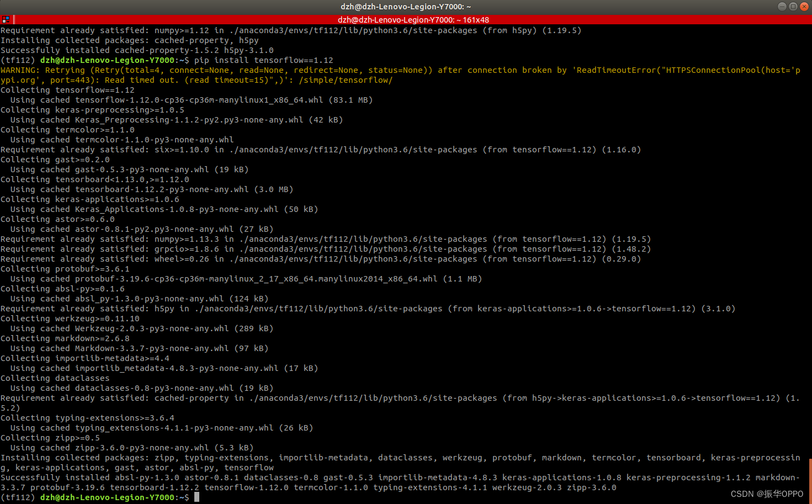Click 'Collecting tensorflow==1.12' line
The height and width of the screenshot is (504, 812).
tap(67, 90)
